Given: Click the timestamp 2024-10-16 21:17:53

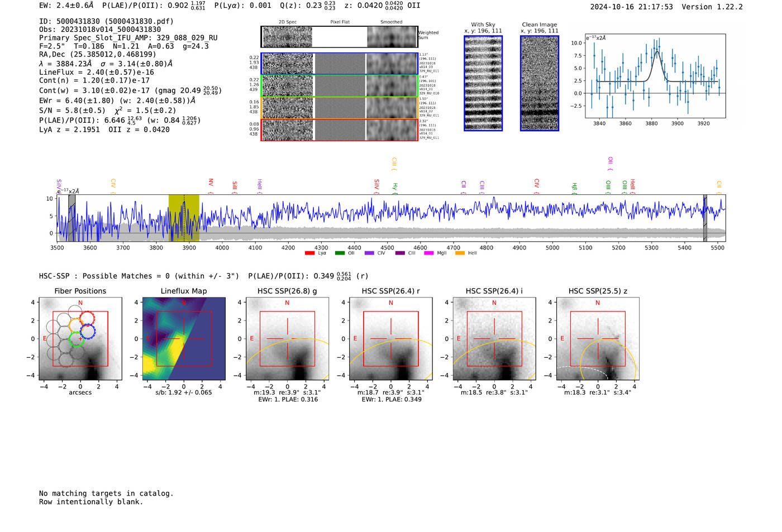Looking at the screenshot, I should tap(632, 7).
